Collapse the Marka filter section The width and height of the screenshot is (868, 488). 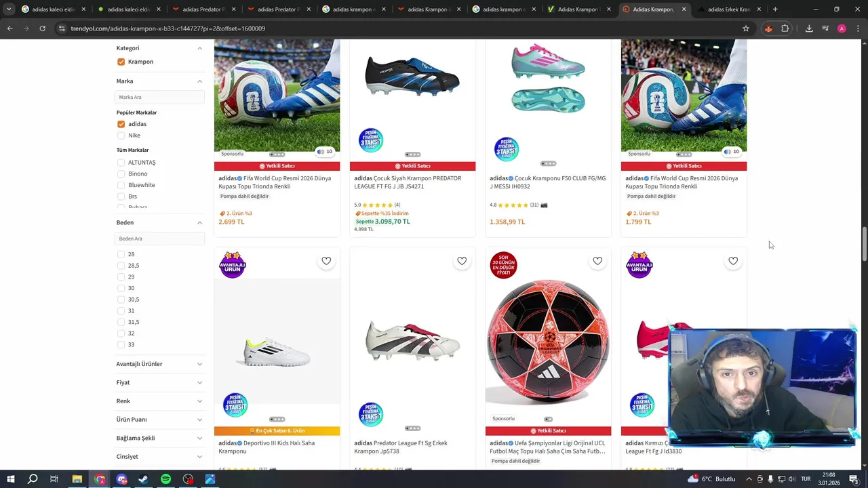(199, 81)
